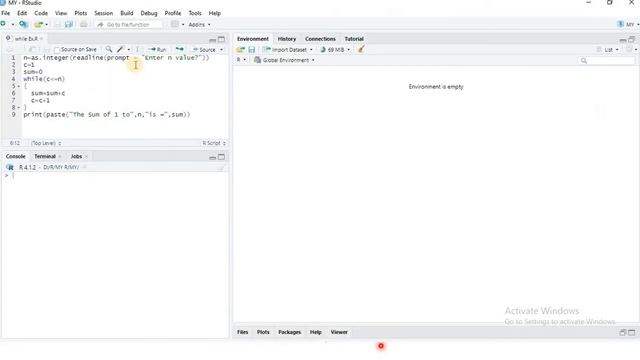Open the (Top Level) scope selector
Image resolution: width=640 pixels, height=360 pixels.
point(46,143)
